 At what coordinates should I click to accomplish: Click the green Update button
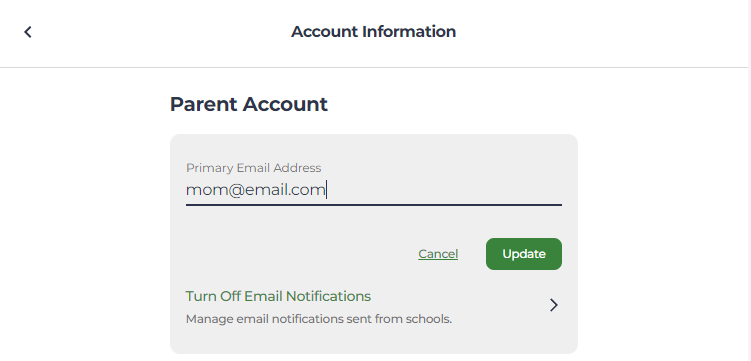523,254
